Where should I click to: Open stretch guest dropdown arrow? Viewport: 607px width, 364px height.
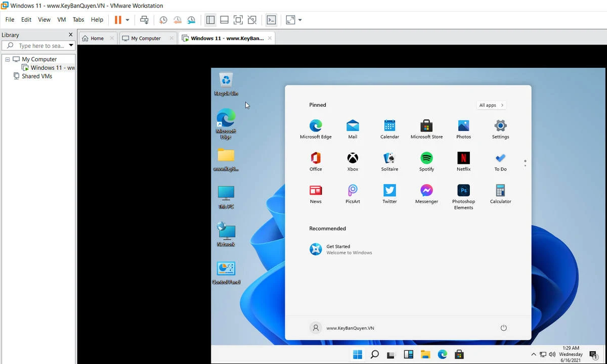pos(300,20)
